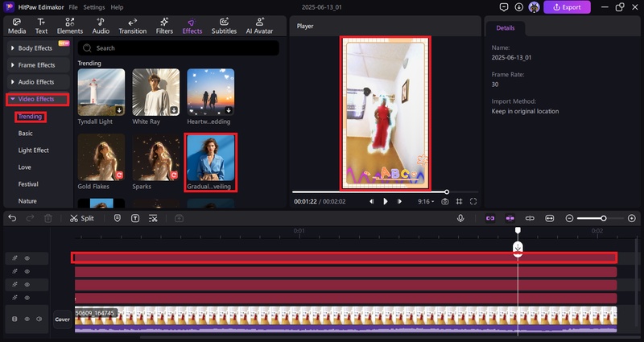The height and width of the screenshot is (342, 644).
Task: Select the Festival subcategory
Action: click(x=28, y=184)
